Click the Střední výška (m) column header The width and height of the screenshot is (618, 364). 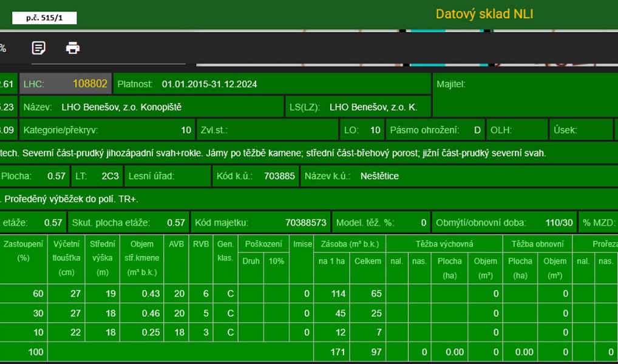[103, 259]
